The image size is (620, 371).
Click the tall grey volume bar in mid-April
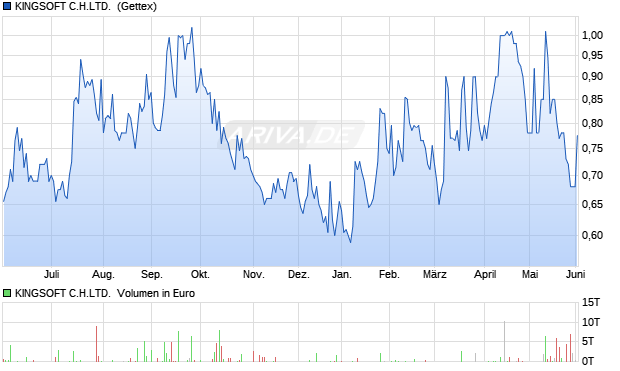[x=504, y=341]
